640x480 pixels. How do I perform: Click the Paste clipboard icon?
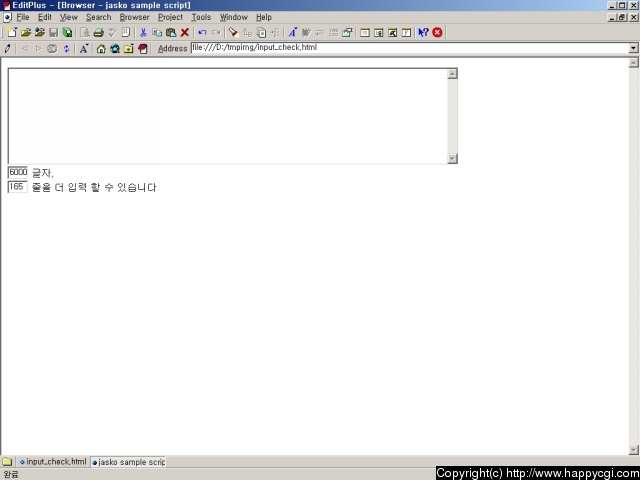[x=171, y=32]
